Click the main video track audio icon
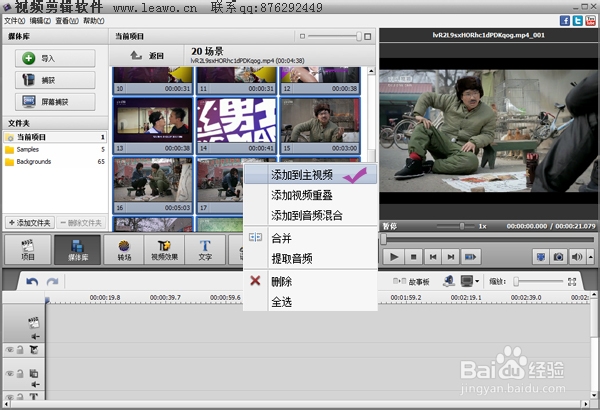The height and width of the screenshot is (410, 600). pyautogui.click(x=35, y=336)
